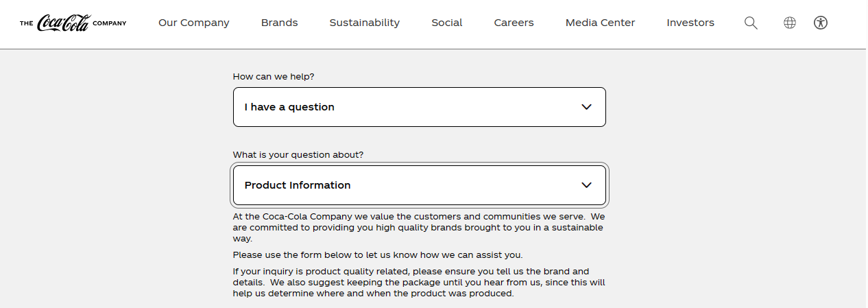Open the accessibility options icon
Viewport: 868px width, 308px height.
[x=821, y=23]
